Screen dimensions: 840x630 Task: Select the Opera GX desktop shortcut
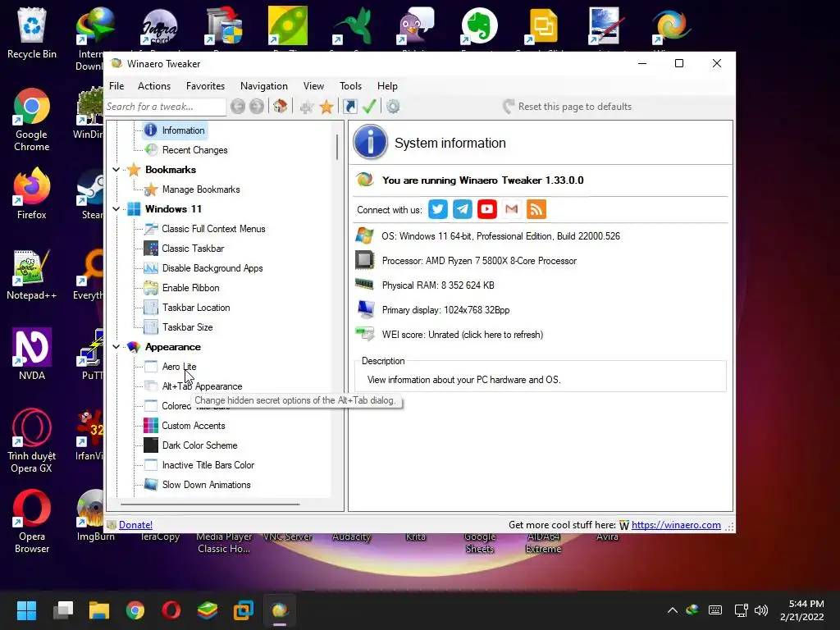point(32,441)
